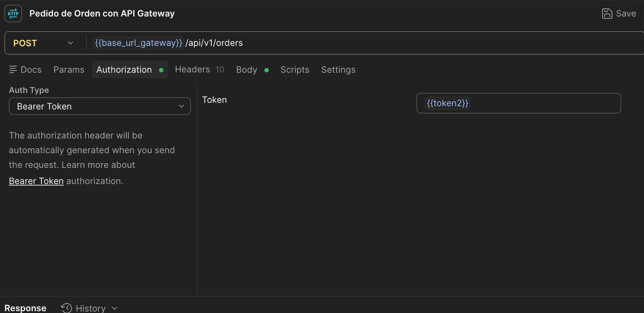Open the POST method dropdown
Screen dimensions: 644x313
43,43
